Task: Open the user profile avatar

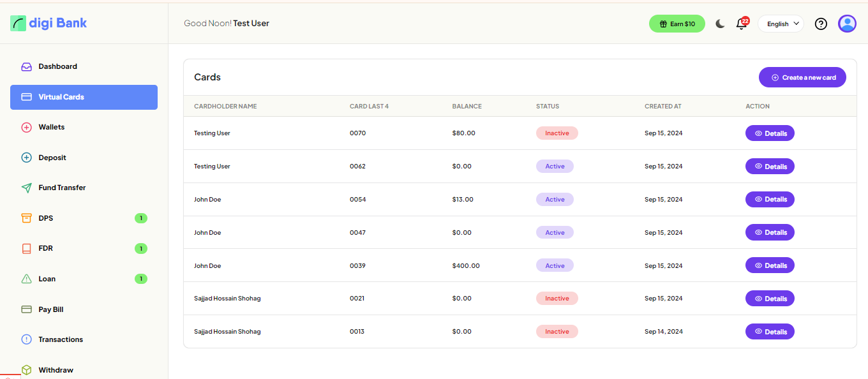Action: 847,24
